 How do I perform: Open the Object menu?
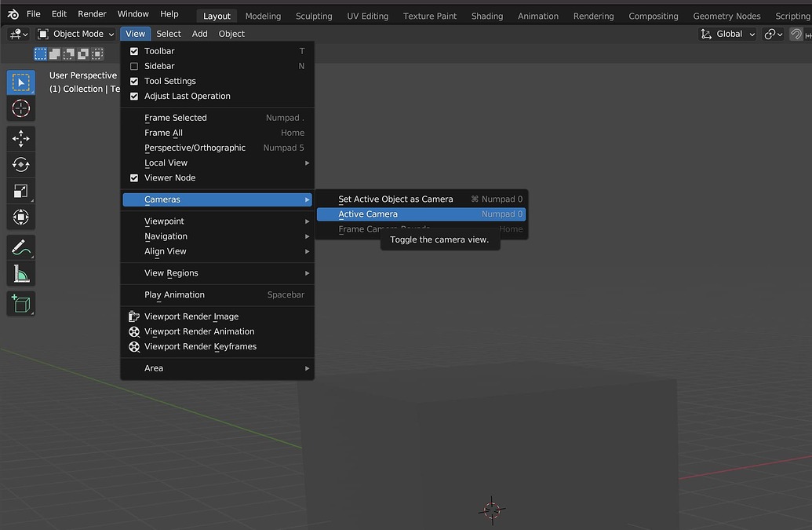click(231, 34)
